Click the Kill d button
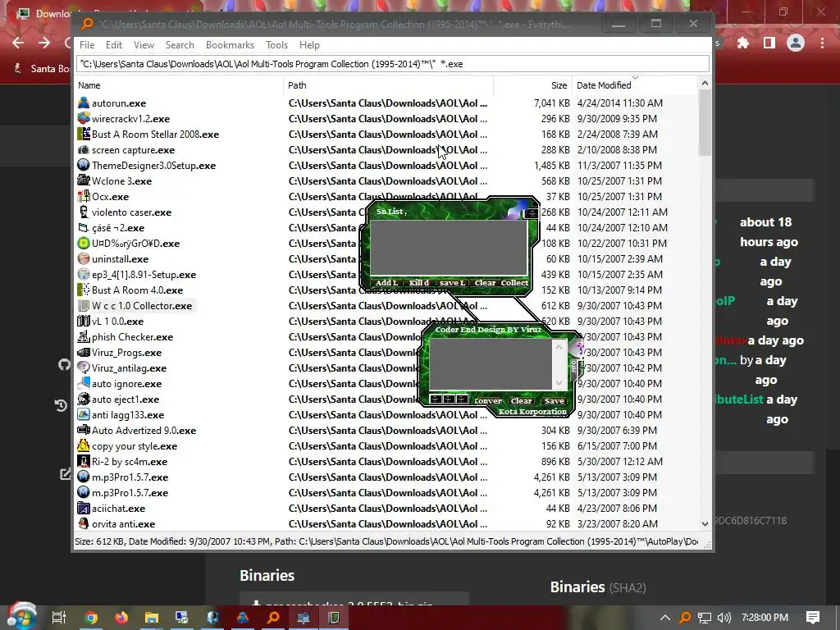 coord(419,283)
